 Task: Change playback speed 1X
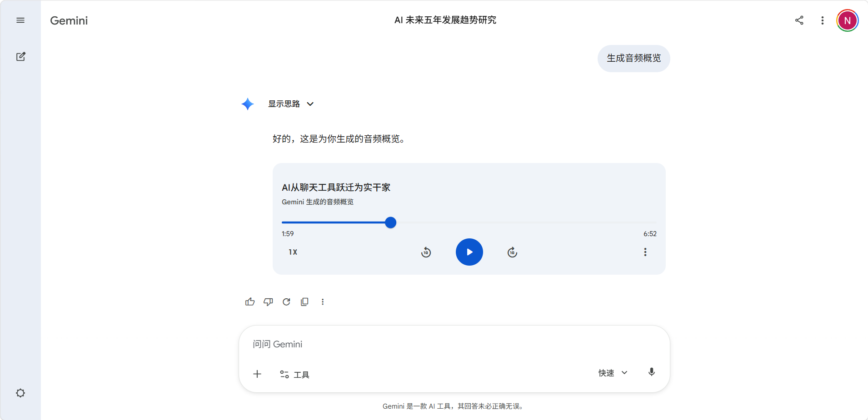293,252
